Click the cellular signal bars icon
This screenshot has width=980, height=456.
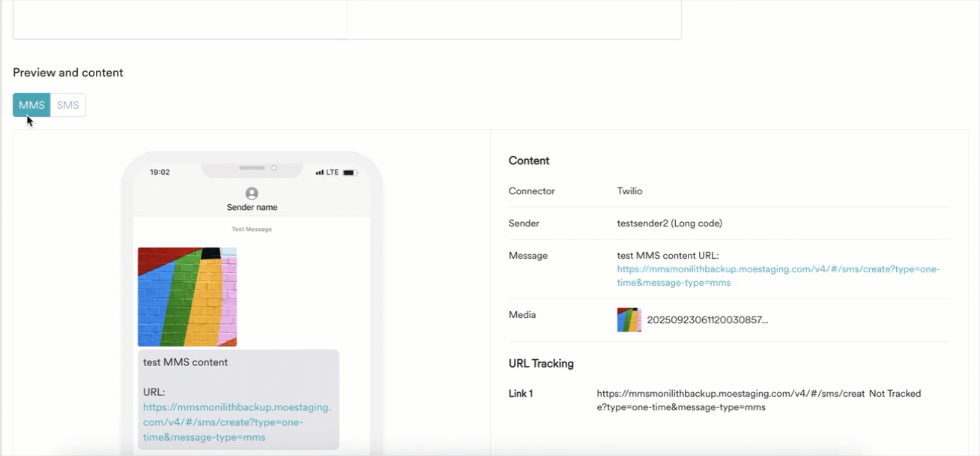tap(320, 171)
